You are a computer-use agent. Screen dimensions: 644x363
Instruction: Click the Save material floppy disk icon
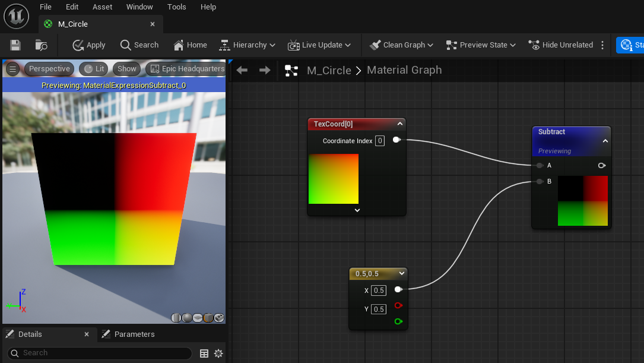coord(15,45)
